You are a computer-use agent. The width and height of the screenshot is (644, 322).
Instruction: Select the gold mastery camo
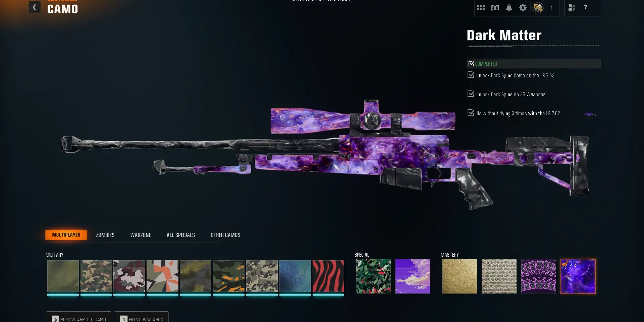460,276
